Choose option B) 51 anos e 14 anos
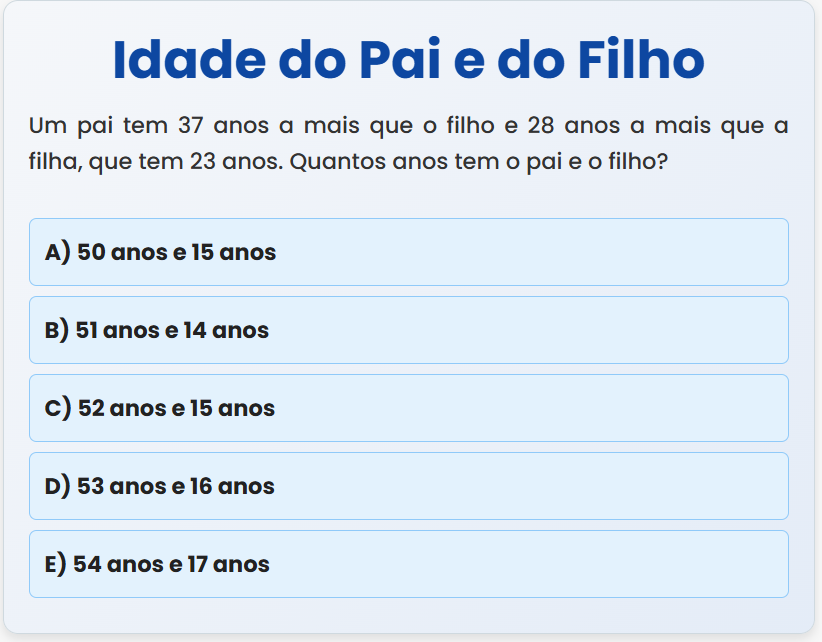This screenshot has height=642, width=822. pos(408,330)
